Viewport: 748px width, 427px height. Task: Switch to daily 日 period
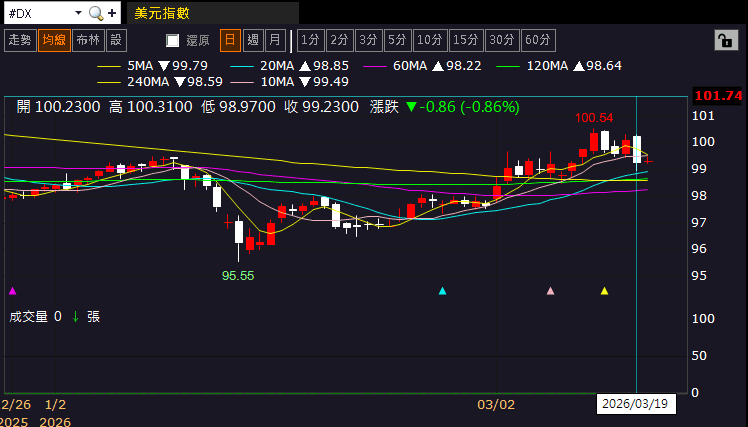tap(230, 40)
